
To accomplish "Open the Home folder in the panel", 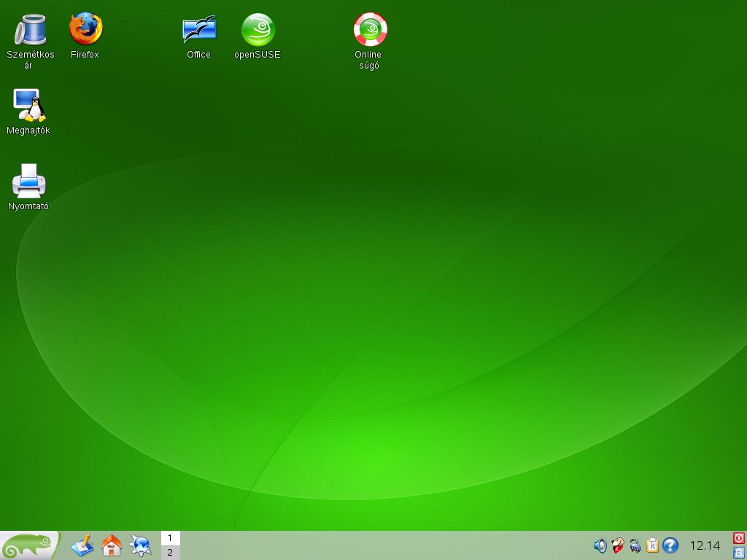I will [x=112, y=545].
